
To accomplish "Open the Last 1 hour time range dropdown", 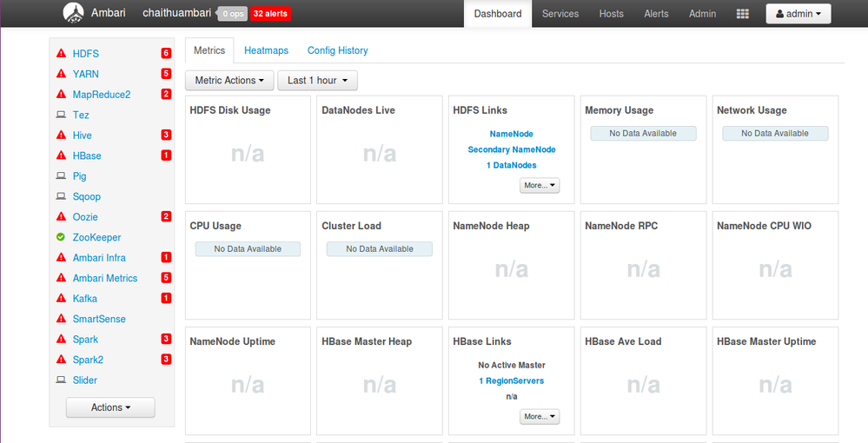I will coord(317,80).
